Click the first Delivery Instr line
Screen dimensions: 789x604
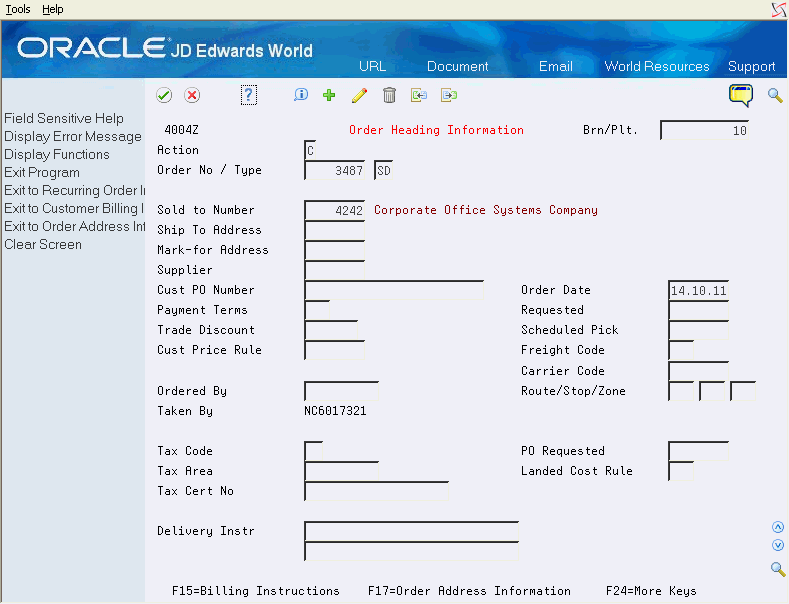(412, 531)
